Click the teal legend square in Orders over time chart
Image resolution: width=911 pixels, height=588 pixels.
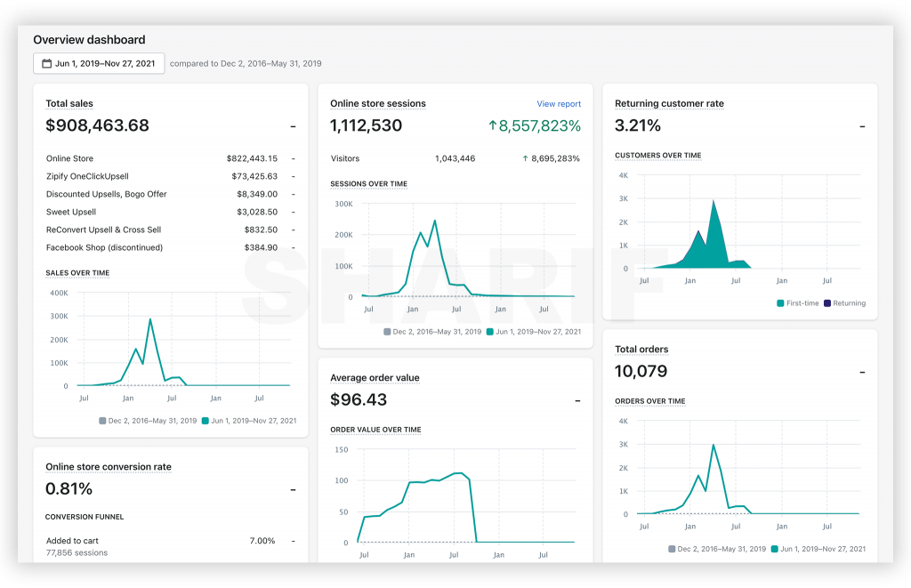click(x=774, y=549)
